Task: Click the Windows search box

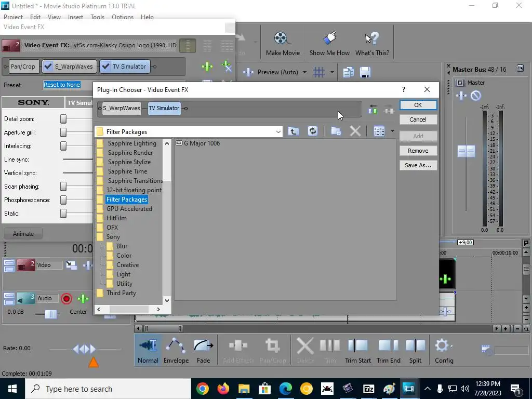Action: click(108, 389)
